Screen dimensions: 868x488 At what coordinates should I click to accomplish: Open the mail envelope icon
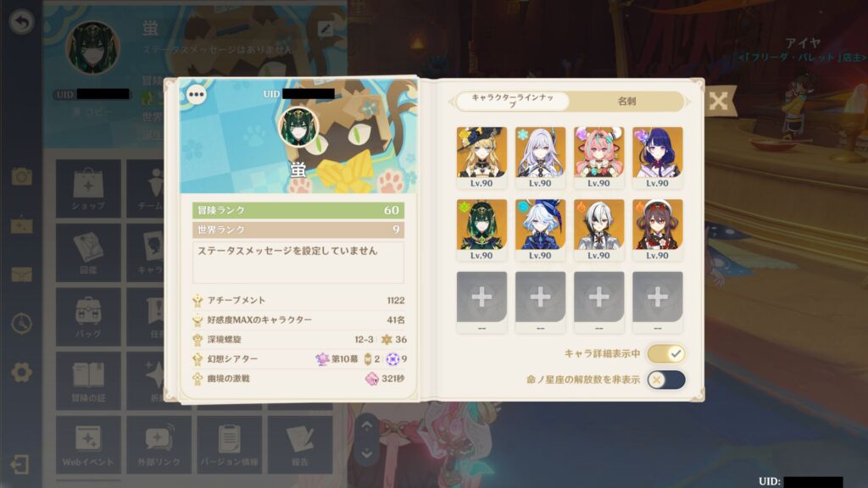click(21, 274)
